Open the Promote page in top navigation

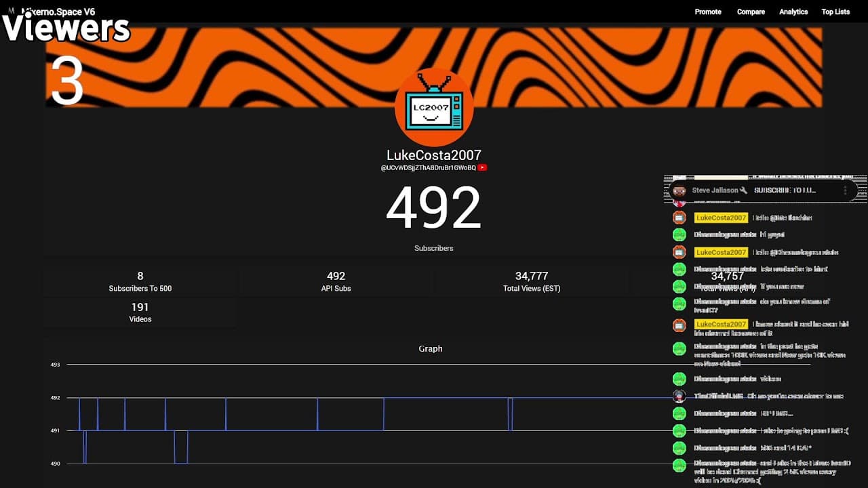(708, 12)
